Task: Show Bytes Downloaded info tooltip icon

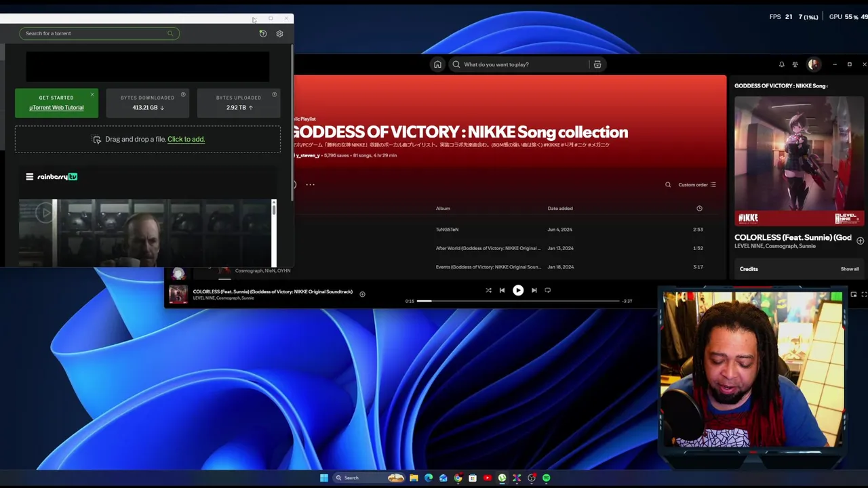Action: click(183, 94)
